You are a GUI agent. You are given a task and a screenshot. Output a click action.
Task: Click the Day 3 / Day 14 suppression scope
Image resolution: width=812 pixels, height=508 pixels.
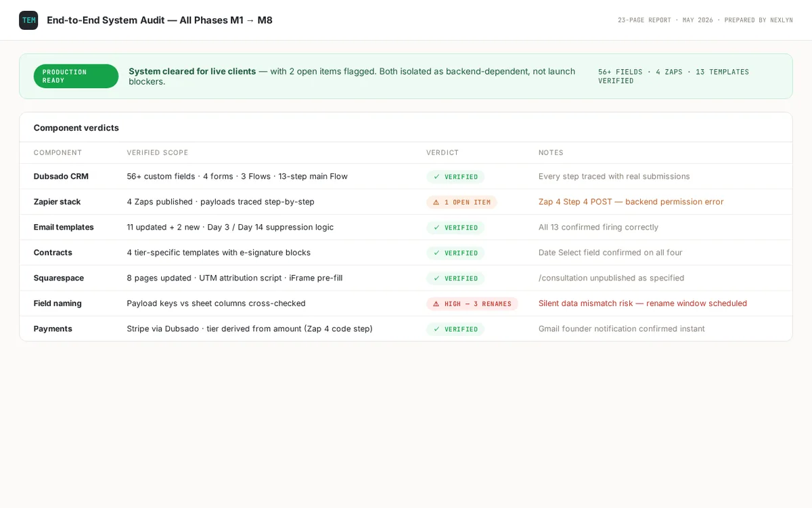230,227
